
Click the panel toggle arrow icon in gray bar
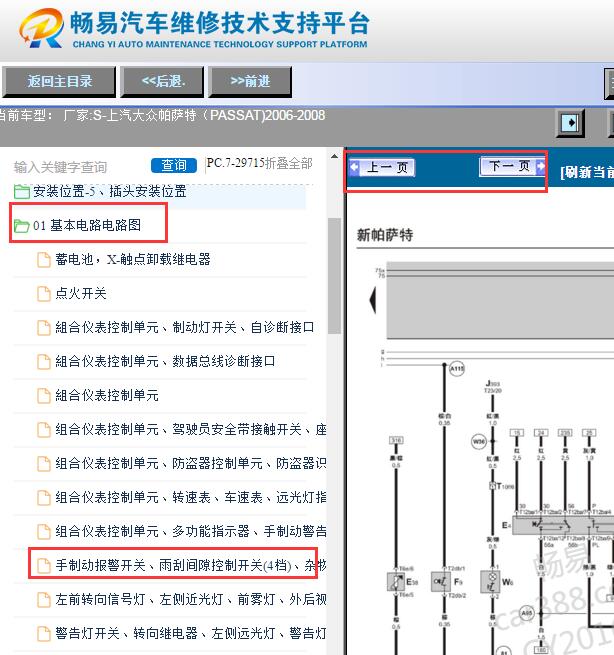click(570, 123)
